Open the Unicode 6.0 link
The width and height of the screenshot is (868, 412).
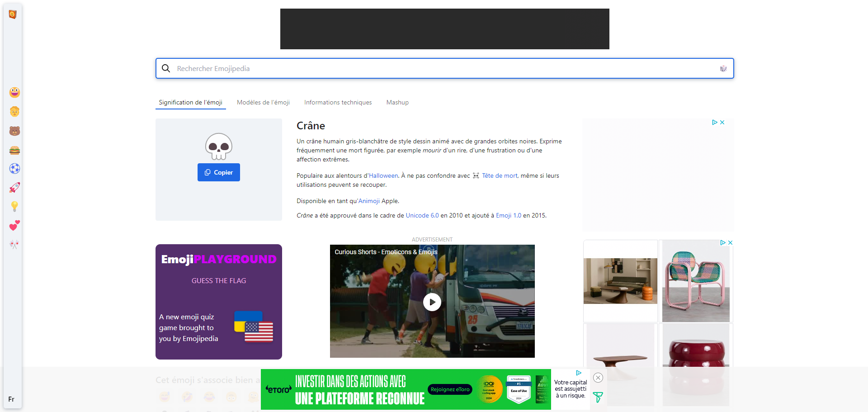422,216
